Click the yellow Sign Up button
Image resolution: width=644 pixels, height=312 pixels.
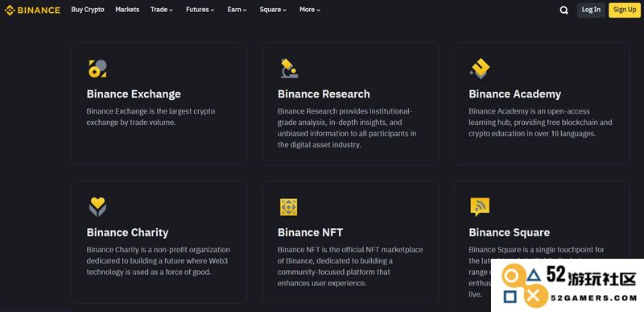tap(625, 10)
